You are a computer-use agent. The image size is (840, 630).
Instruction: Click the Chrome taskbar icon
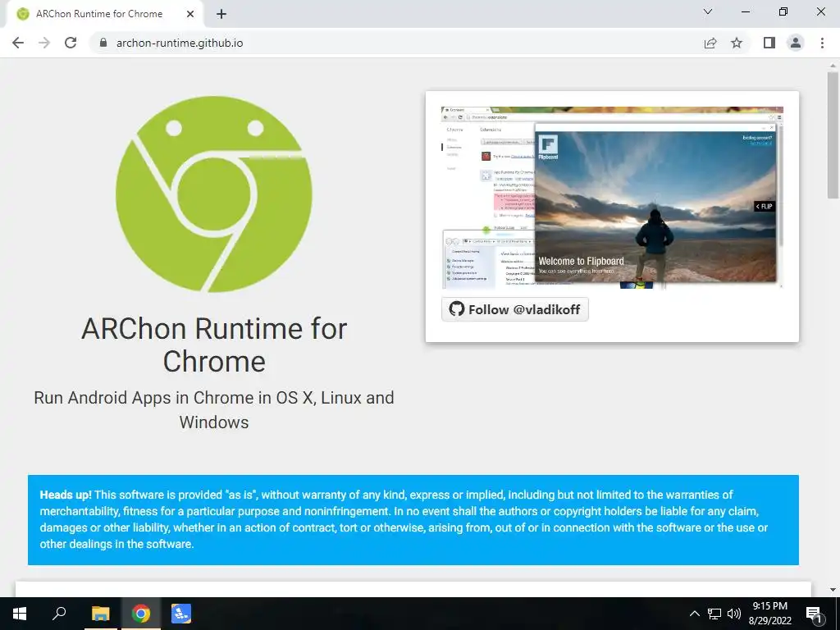pos(141,614)
